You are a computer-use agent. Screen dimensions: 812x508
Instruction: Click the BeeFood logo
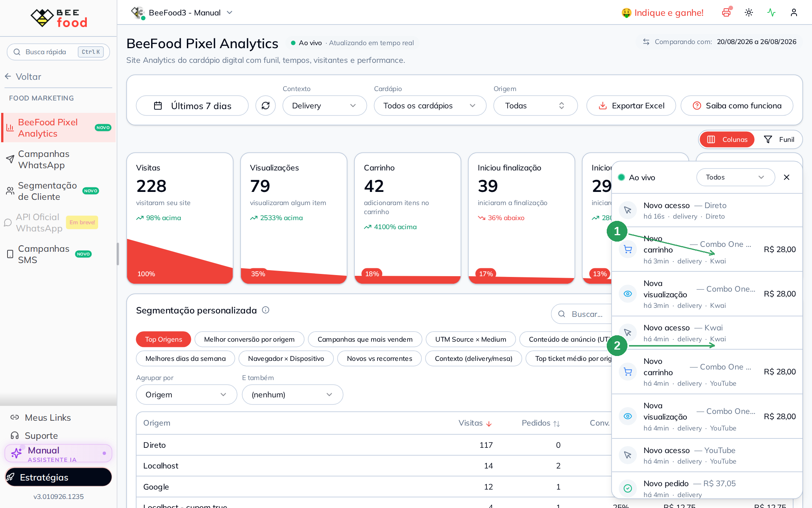click(59, 18)
